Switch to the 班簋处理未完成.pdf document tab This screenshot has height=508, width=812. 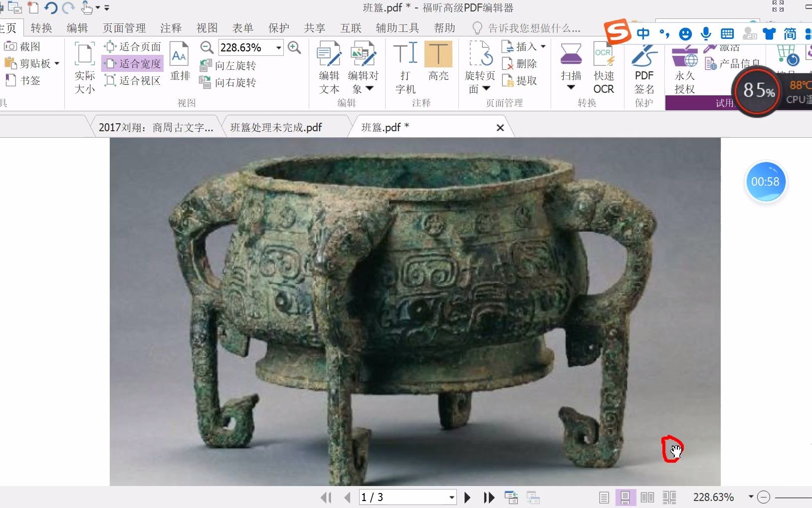[x=276, y=127]
